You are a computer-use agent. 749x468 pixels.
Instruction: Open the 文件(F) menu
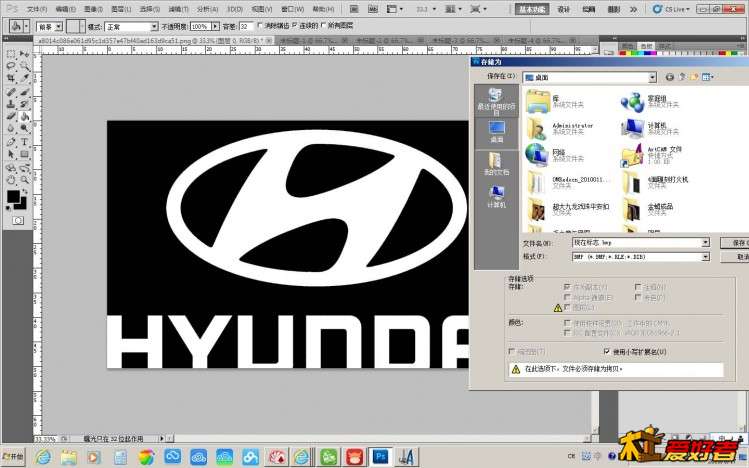[36, 9]
